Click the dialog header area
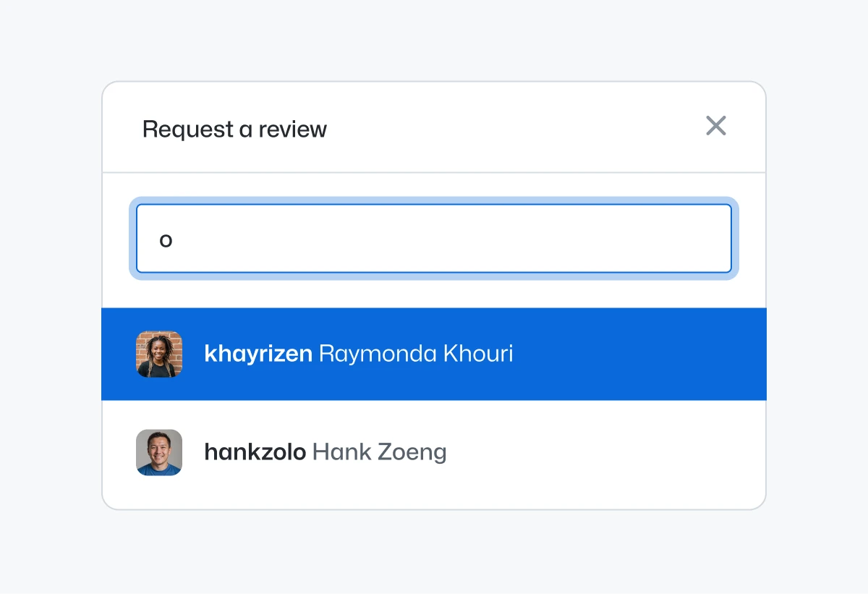868x594 pixels. pos(434,128)
